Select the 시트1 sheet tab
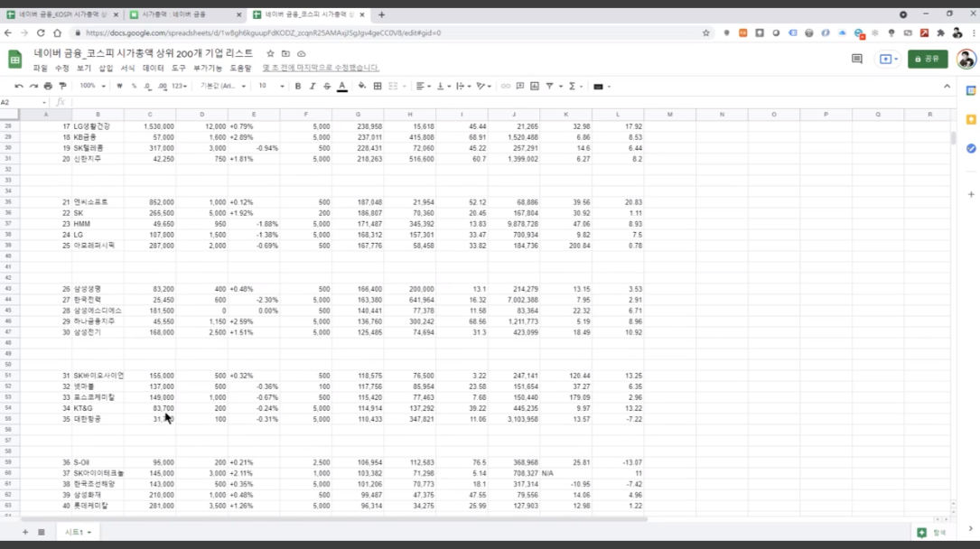980x549 pixels. pos(78,532)
